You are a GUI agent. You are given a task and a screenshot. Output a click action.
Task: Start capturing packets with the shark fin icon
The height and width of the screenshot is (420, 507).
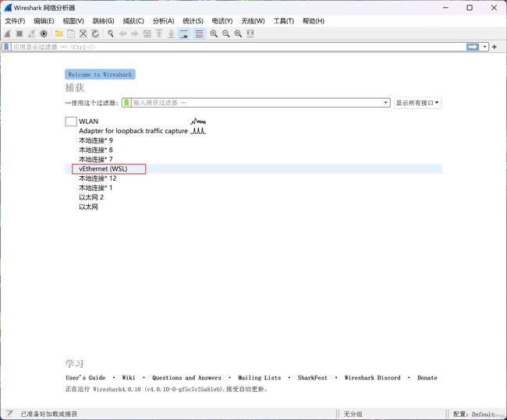[8, 34]
